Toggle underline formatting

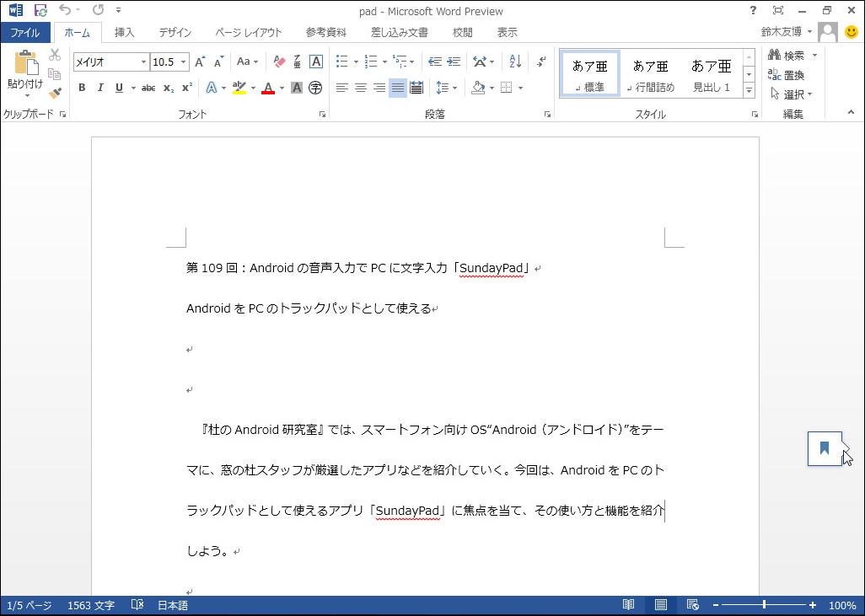(x=120, y=88)
